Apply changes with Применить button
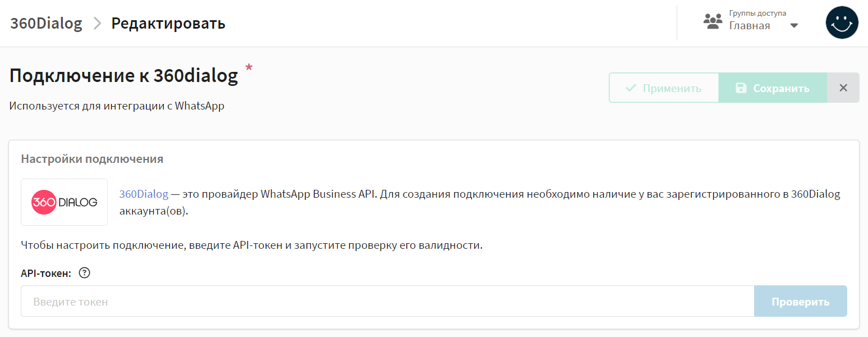 664,88
